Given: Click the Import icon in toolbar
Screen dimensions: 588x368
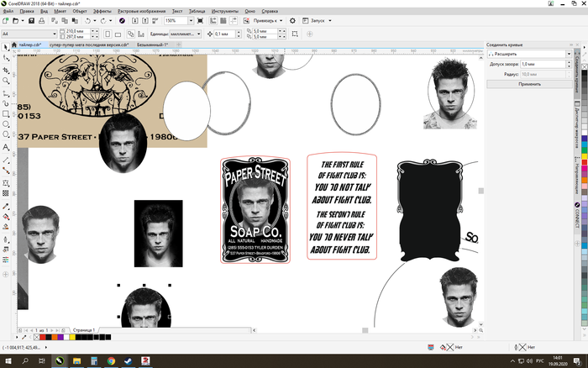Looking at the screenshot, I should 135,21.
